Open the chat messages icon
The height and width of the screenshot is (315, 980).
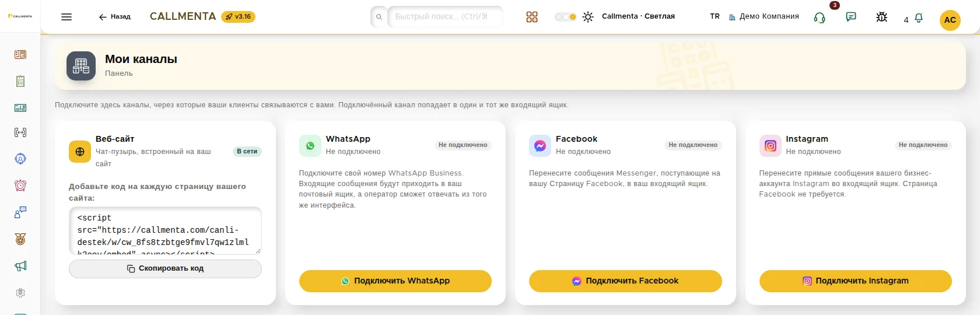851,17
